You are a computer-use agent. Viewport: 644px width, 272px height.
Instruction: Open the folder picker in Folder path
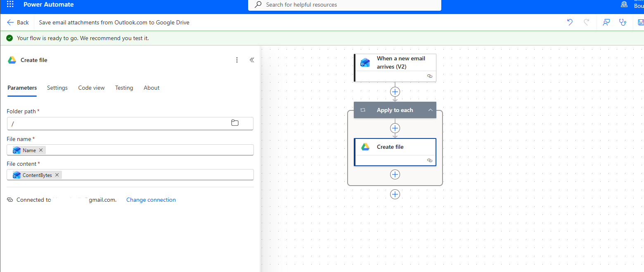point(235,123)
